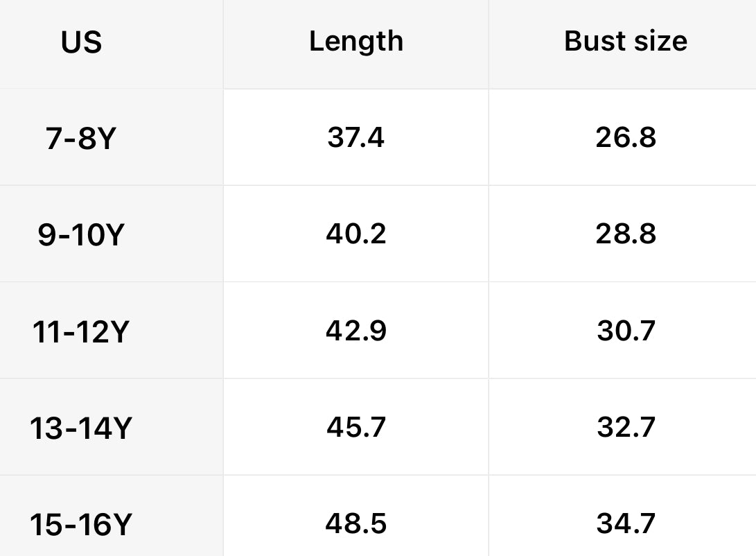Select the 7-8Y size row label
Screen dimensions: 756x556
coord(81,139)
